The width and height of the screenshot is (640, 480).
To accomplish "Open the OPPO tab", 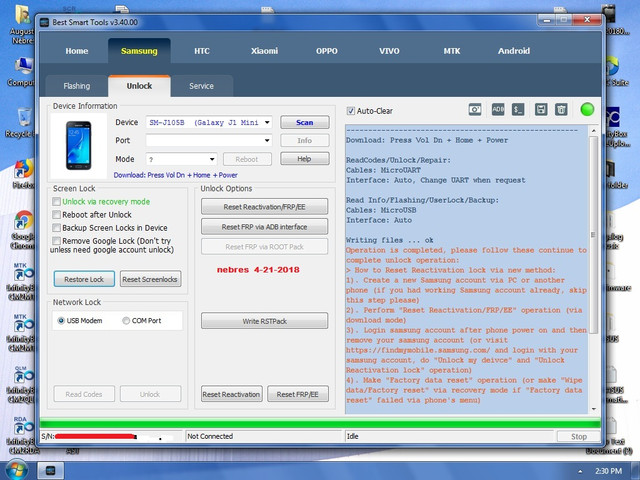I will click(327, 51).
